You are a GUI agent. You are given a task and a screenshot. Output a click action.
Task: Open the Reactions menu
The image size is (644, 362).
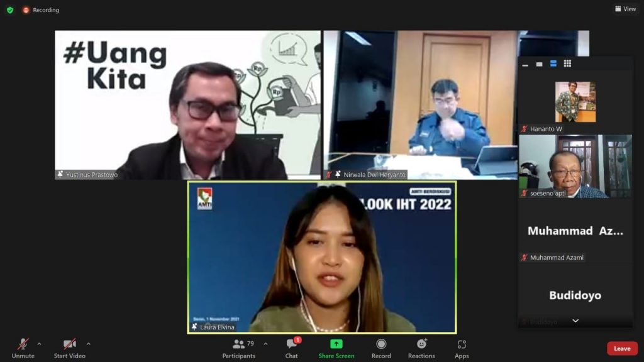coord(421,348)
